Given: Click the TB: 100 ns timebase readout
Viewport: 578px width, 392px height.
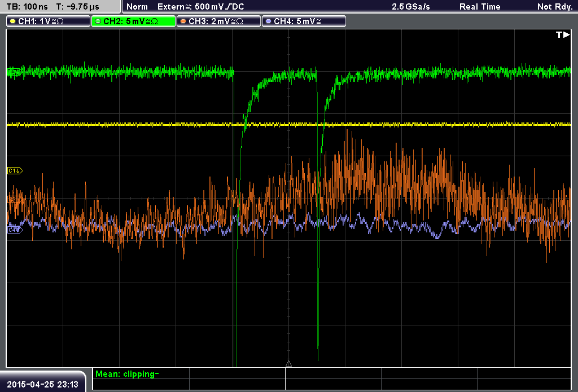Looking at the screenshot, I should tap(27, 7).
